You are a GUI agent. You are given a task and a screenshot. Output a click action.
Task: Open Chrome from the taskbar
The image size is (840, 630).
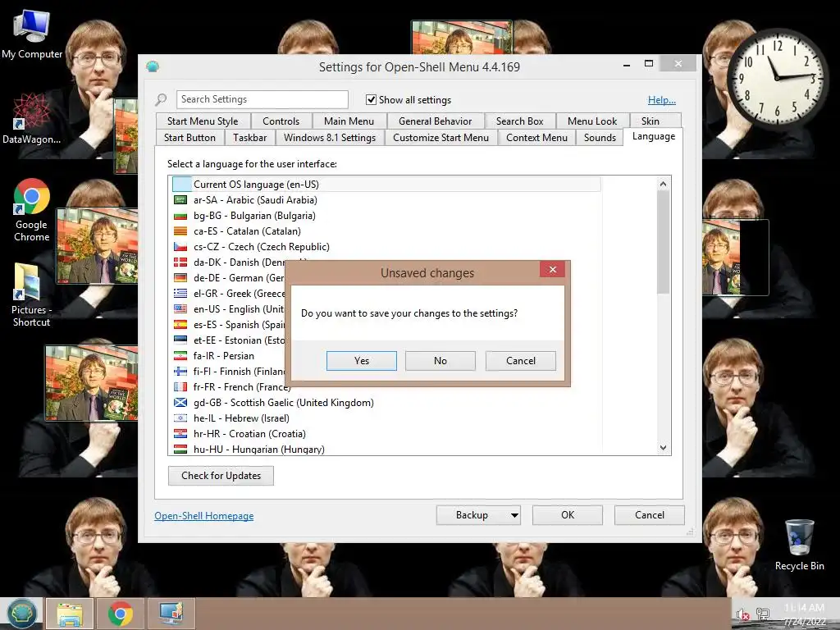pos(121,614)
